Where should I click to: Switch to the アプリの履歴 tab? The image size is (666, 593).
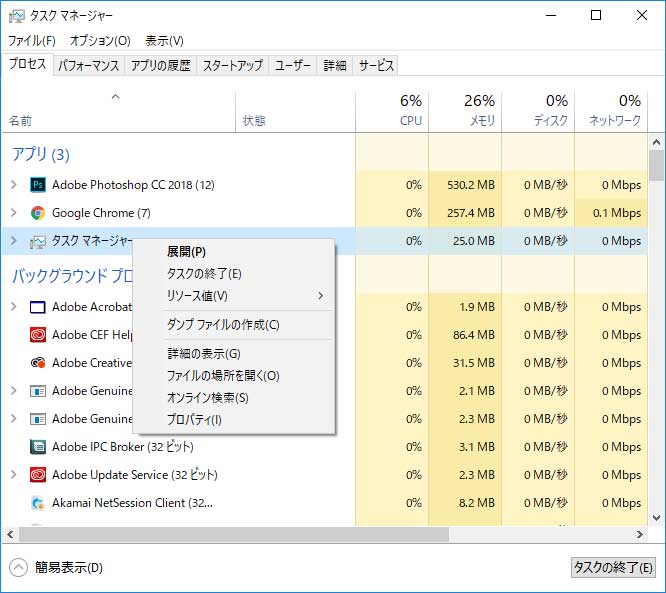(161, 66)
